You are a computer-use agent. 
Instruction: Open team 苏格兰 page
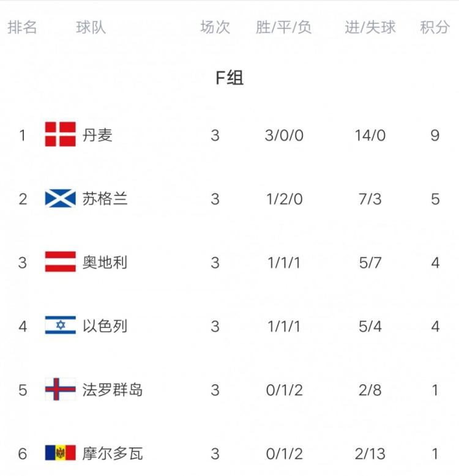point(105,198)
